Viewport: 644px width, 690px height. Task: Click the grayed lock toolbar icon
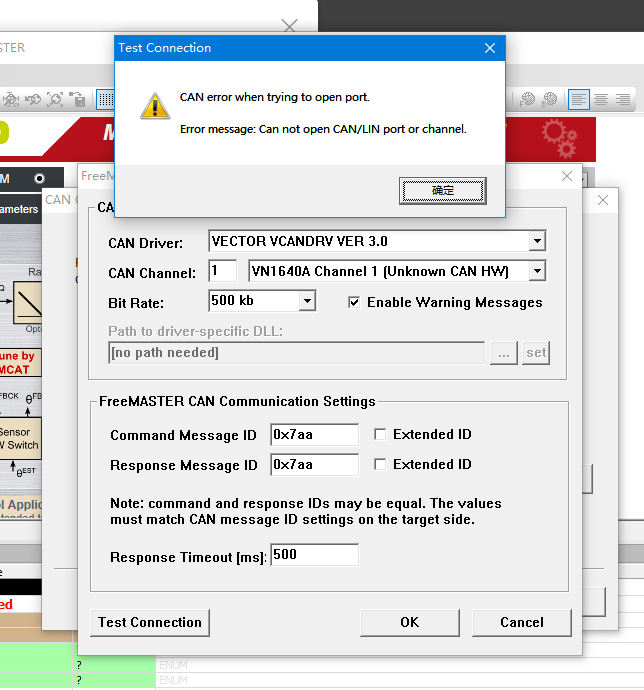pos(78,99)
